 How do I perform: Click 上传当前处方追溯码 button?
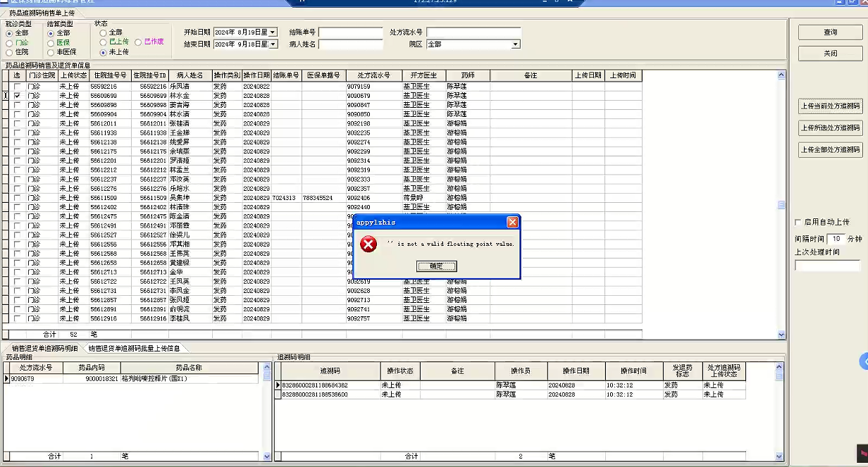coord(830,107)
